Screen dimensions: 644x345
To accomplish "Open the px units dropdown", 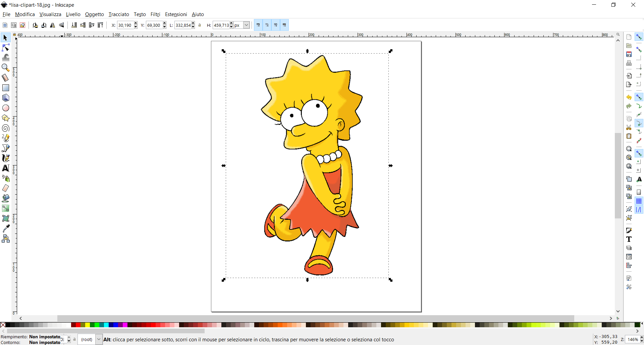I will [247, 25].
